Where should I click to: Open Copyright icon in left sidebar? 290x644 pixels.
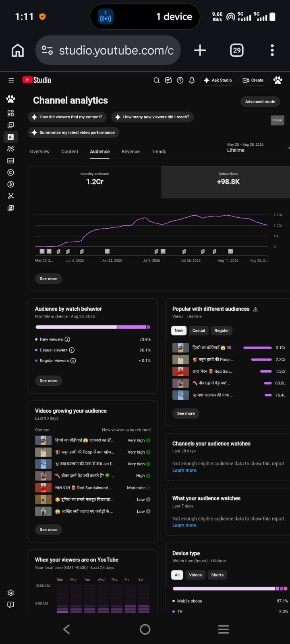[10, 172]
